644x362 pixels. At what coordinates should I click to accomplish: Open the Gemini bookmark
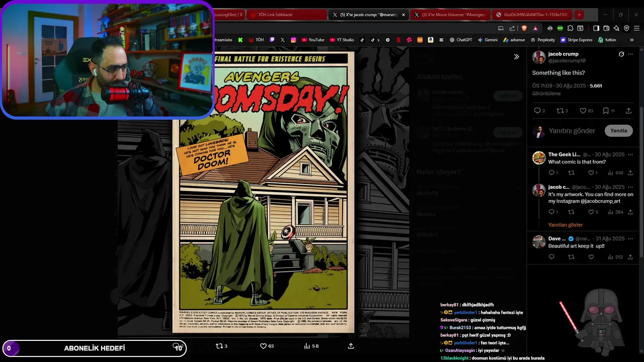(488, 40)
